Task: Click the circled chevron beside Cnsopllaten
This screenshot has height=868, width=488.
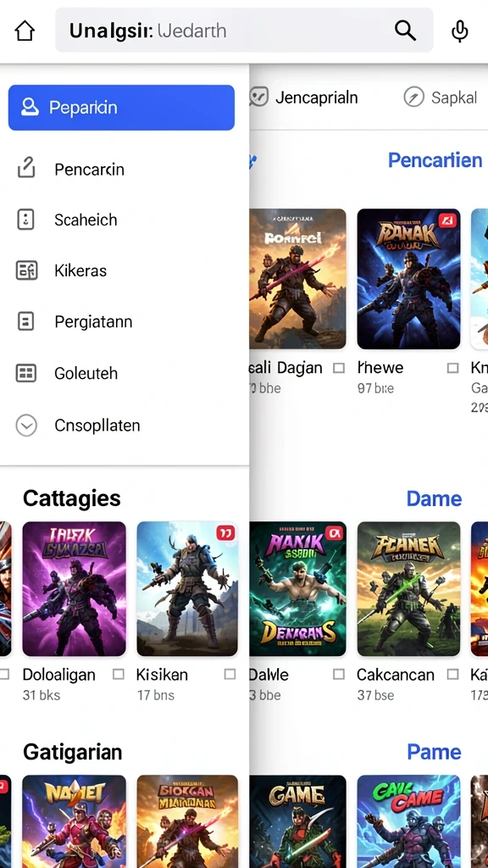Action: (26, 426)
